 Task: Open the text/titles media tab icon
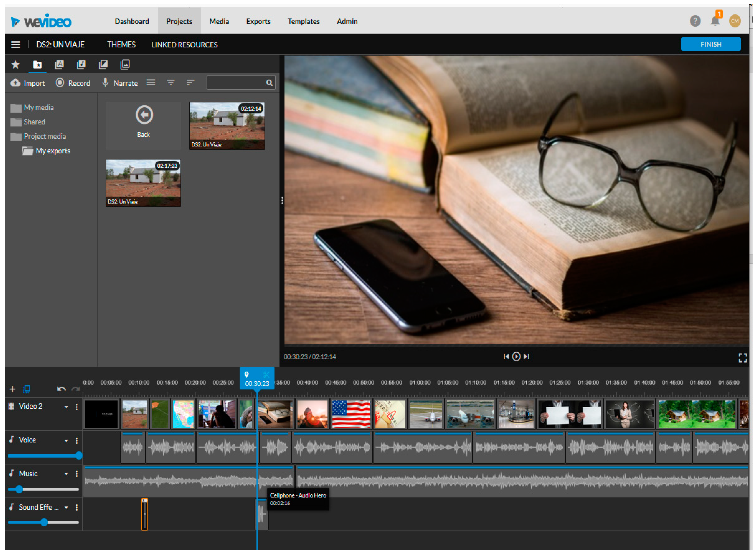59,64
